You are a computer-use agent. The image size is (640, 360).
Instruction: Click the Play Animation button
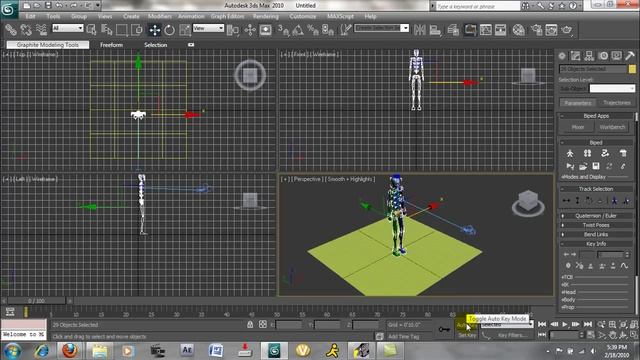tap(564, 324)
